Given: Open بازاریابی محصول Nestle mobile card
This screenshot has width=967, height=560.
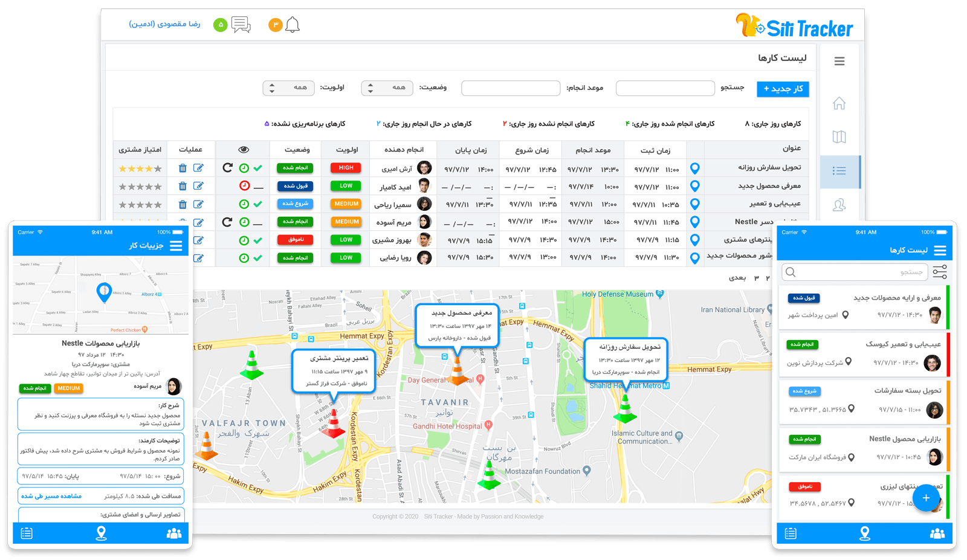Looking at the screenshot, I should pos(865,449).
